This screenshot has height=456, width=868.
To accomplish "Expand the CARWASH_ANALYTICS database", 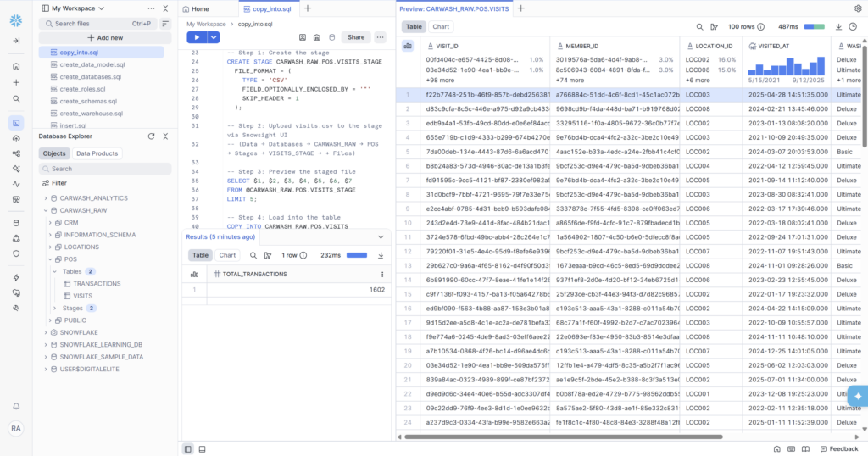I will pos(47,197).
